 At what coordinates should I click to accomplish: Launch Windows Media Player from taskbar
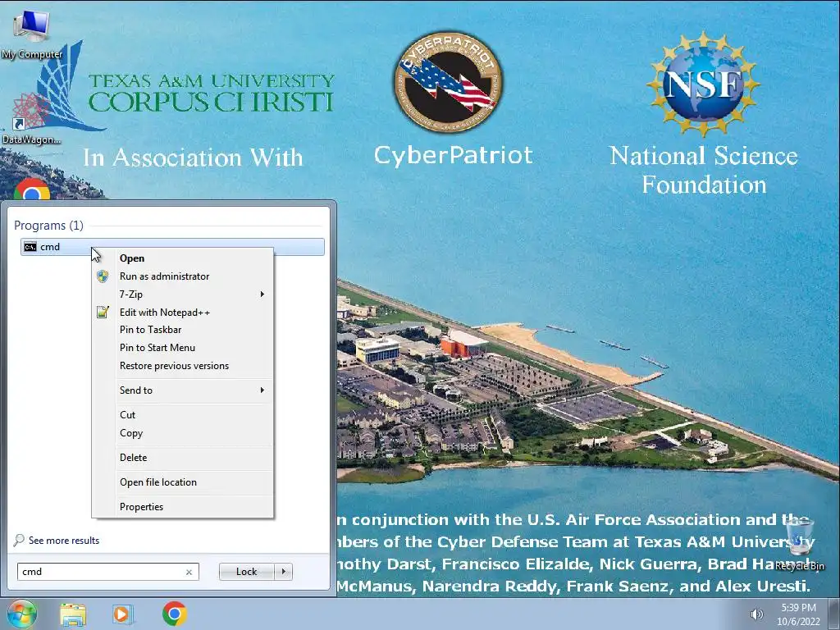tap(123, 614)
